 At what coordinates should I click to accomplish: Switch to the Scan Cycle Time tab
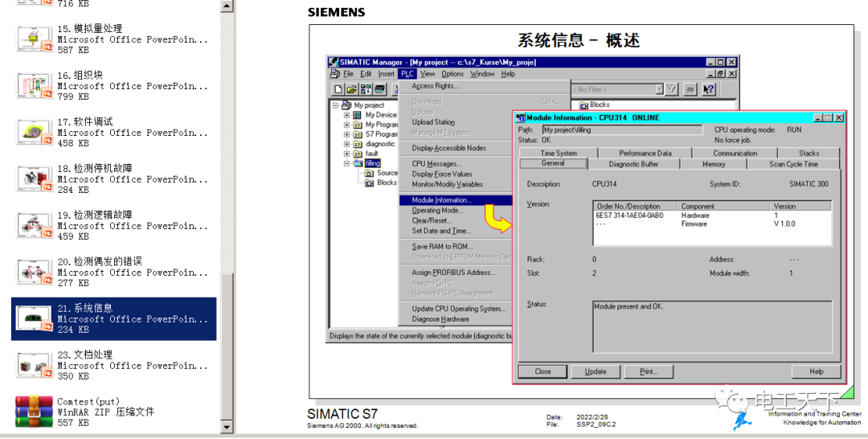tap(793, 164)
